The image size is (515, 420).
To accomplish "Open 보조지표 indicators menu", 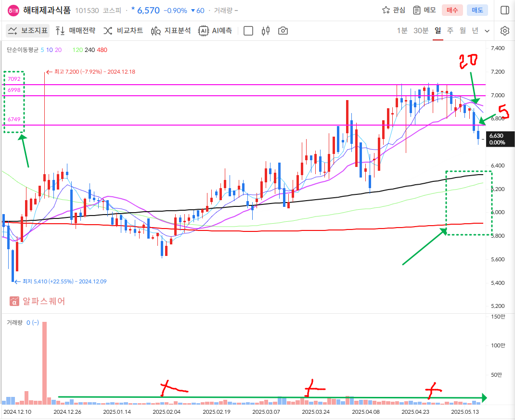I will 28,31.
